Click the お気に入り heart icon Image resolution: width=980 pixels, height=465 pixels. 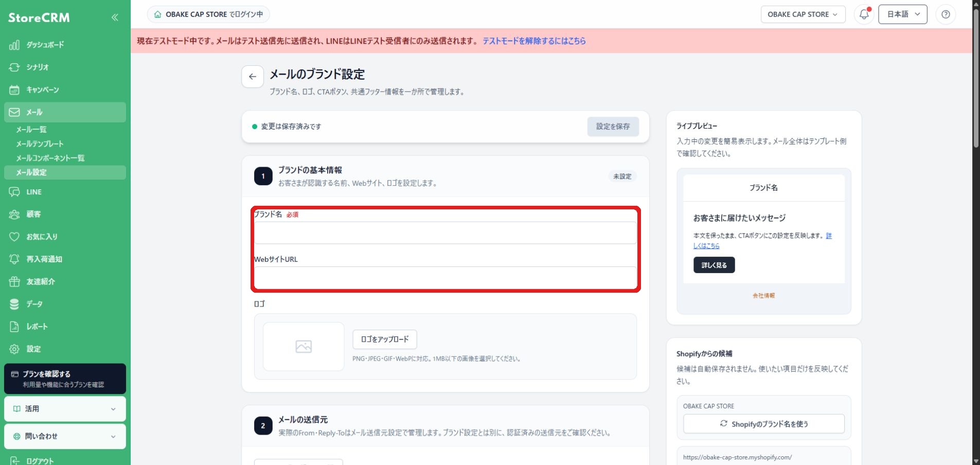[14, 237]
